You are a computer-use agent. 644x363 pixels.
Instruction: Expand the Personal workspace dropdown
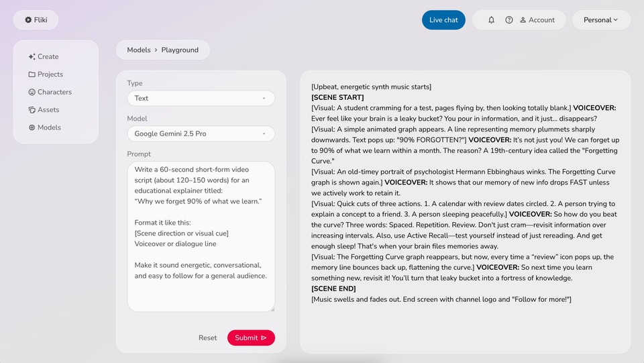[601, 20]
